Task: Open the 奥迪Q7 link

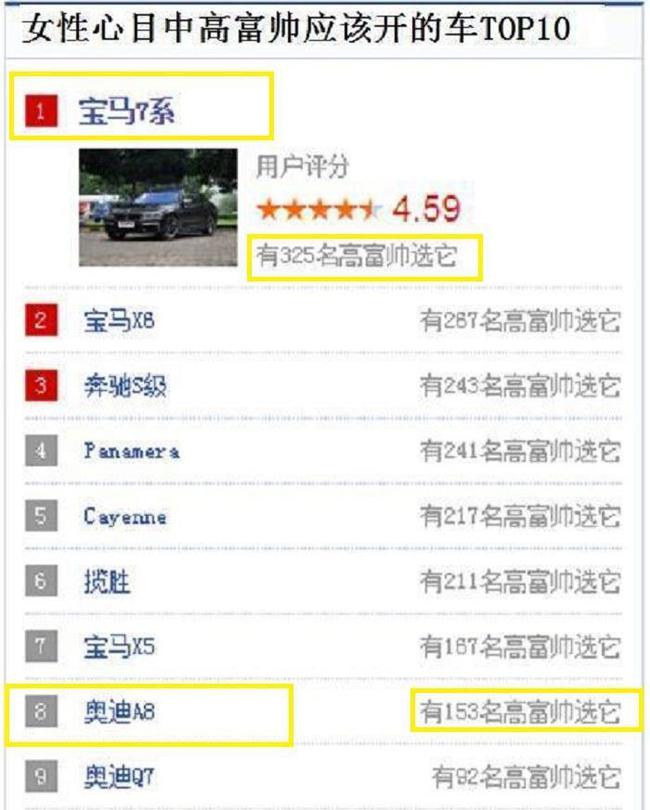Action: (x=119, y=777)
